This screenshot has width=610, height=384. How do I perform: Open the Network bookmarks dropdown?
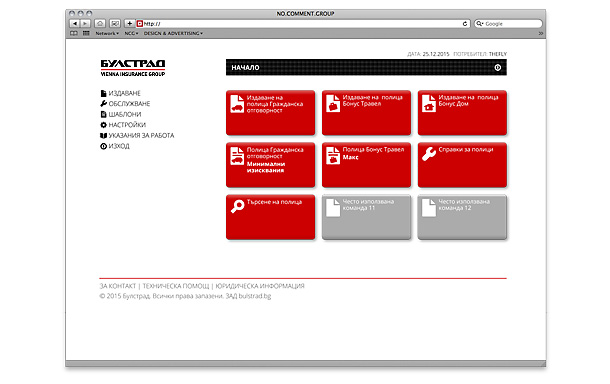point(107,33)
